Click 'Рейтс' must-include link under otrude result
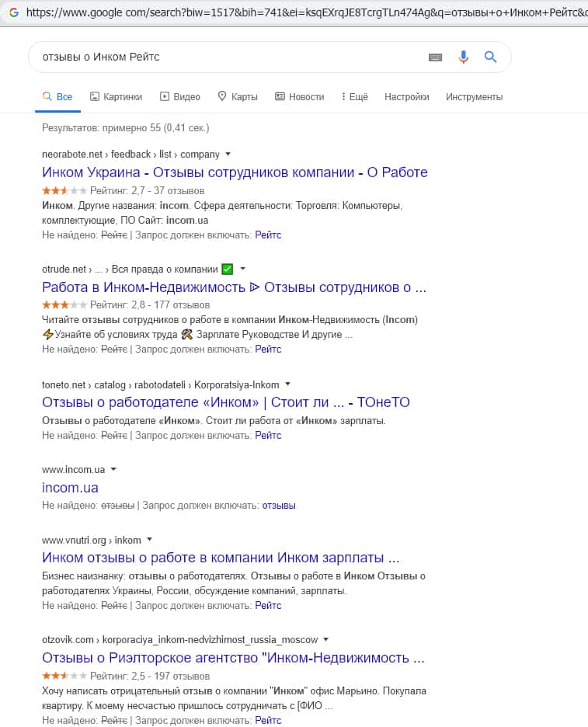Screen dimensions: 588x727 coord(268,349)
